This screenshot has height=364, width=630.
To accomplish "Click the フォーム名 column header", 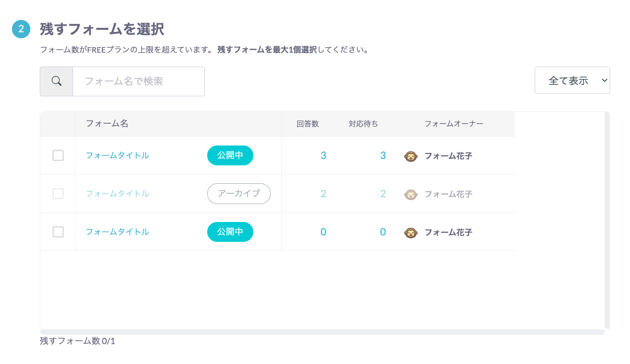I will tap(107, 124).
